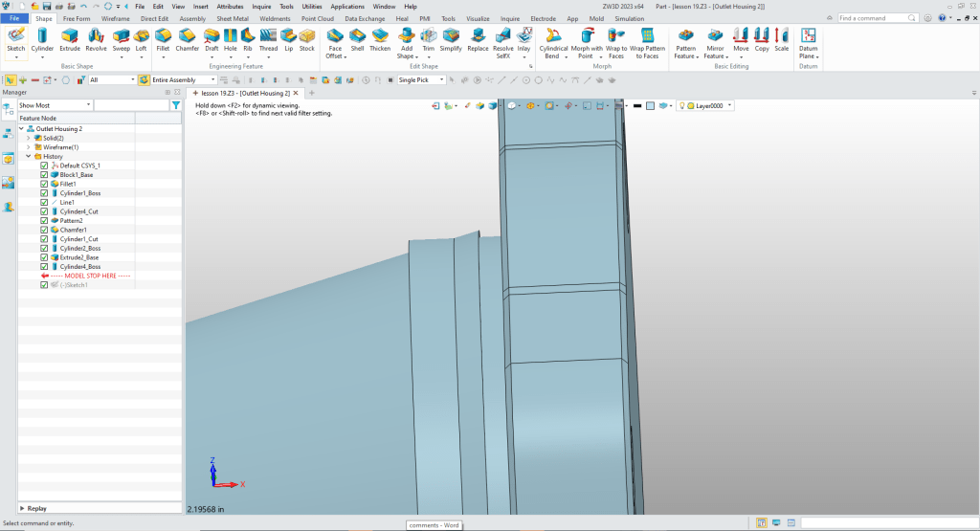
Task: Disable the Extrude2_Base feature checkbox
Action: click(44, 257)
